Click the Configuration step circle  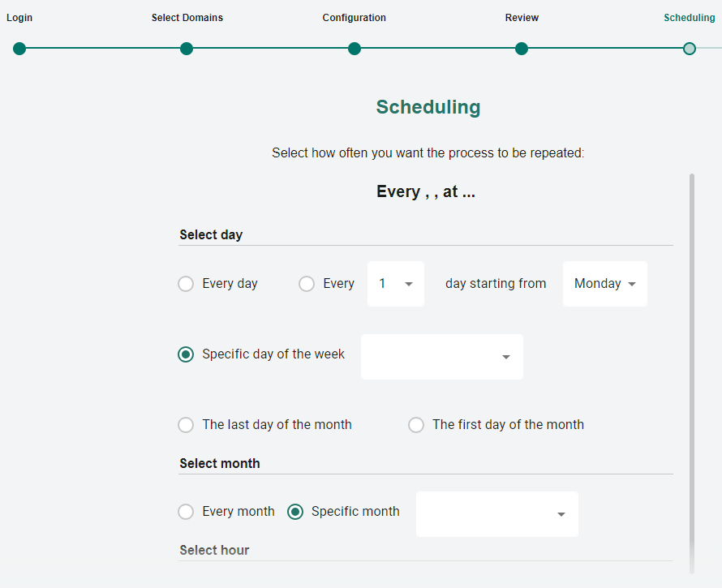(x=355, y=49)
